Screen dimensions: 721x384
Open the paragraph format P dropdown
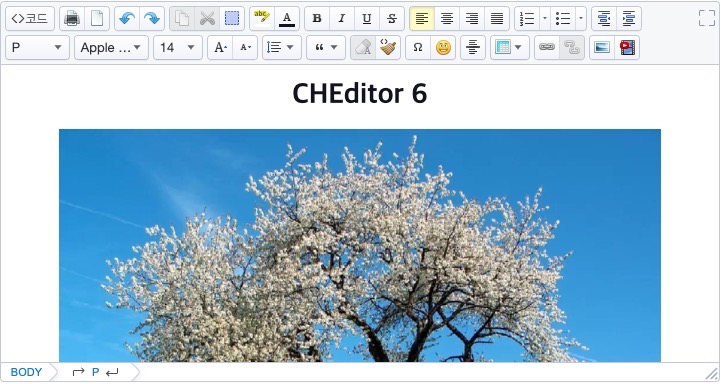pyautogui.click(x=37, y=47)
